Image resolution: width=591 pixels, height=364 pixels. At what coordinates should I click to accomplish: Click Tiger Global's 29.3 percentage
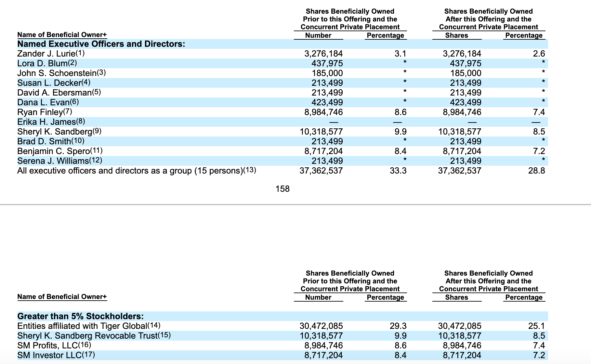tap(398, 326)
